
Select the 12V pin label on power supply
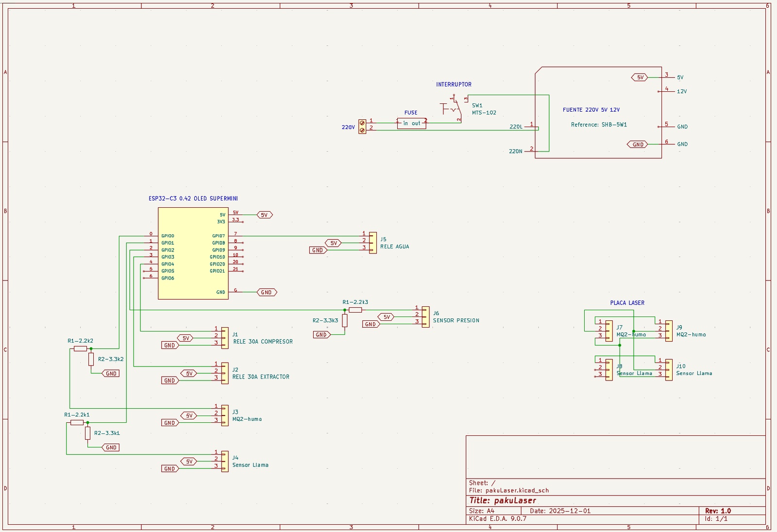tap(682, 91)
